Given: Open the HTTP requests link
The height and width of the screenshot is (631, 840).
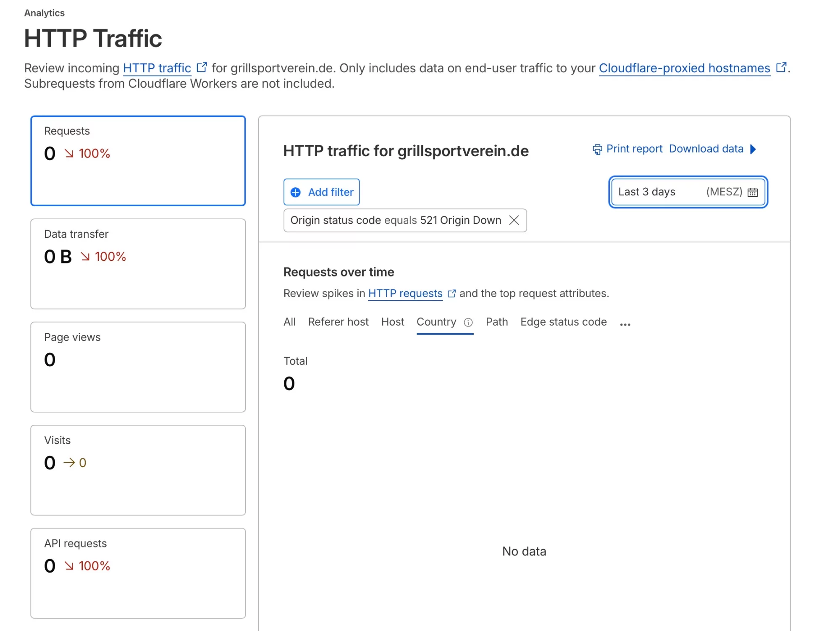Looking at the screenshot, I should pyautogui.click(x=405, y=293).
